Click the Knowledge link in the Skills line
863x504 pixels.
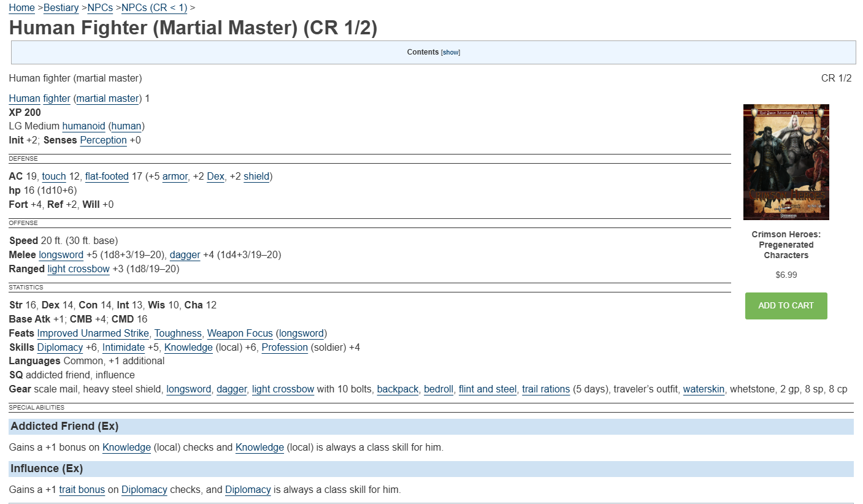188,348
